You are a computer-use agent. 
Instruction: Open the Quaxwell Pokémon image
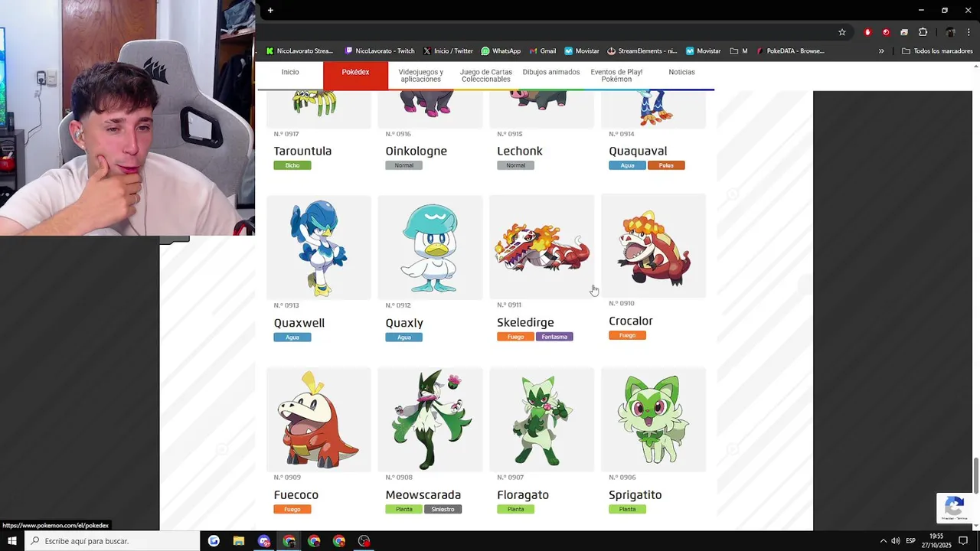(x=318, y=247)
